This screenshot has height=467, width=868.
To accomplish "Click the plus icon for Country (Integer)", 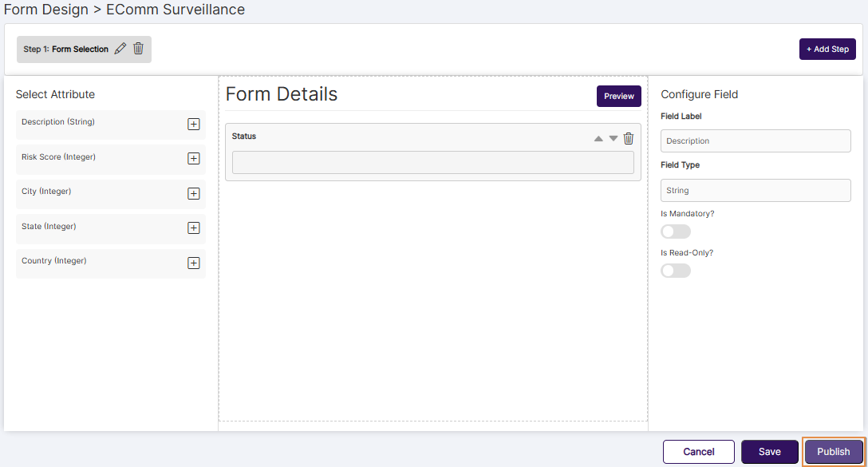I will tap(193, 263).
